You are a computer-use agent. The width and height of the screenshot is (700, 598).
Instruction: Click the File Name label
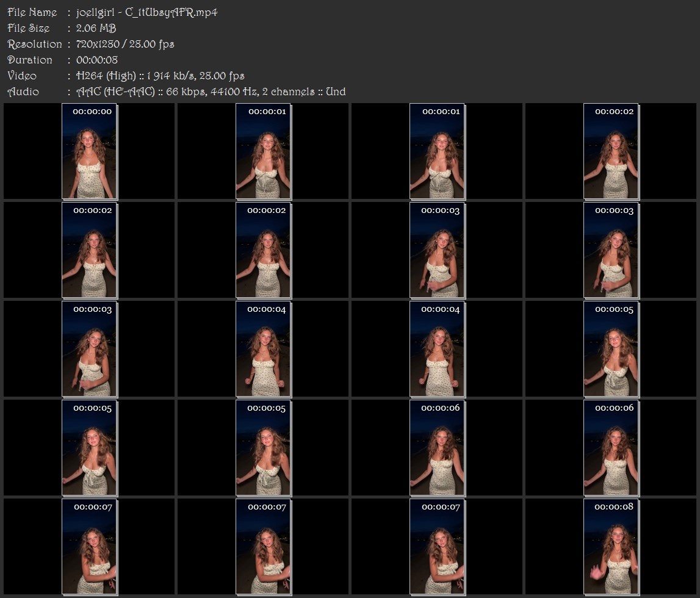32,12
